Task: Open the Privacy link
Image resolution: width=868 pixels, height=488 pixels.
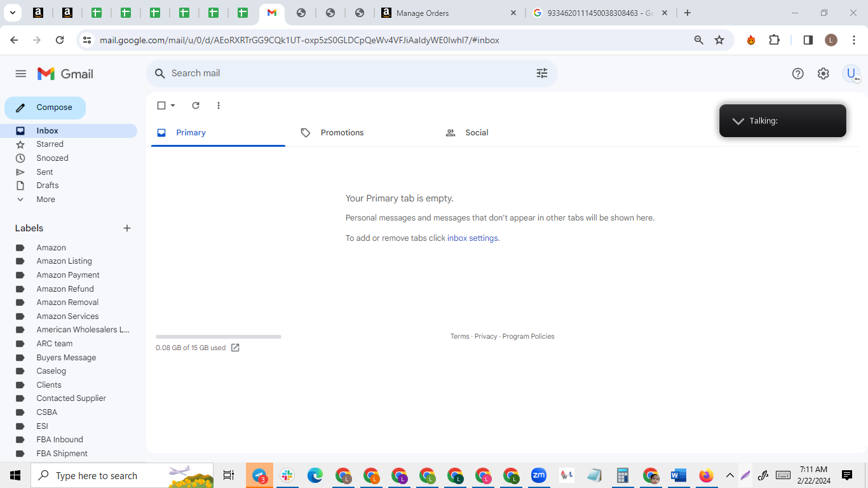Action: pos(485,337)
